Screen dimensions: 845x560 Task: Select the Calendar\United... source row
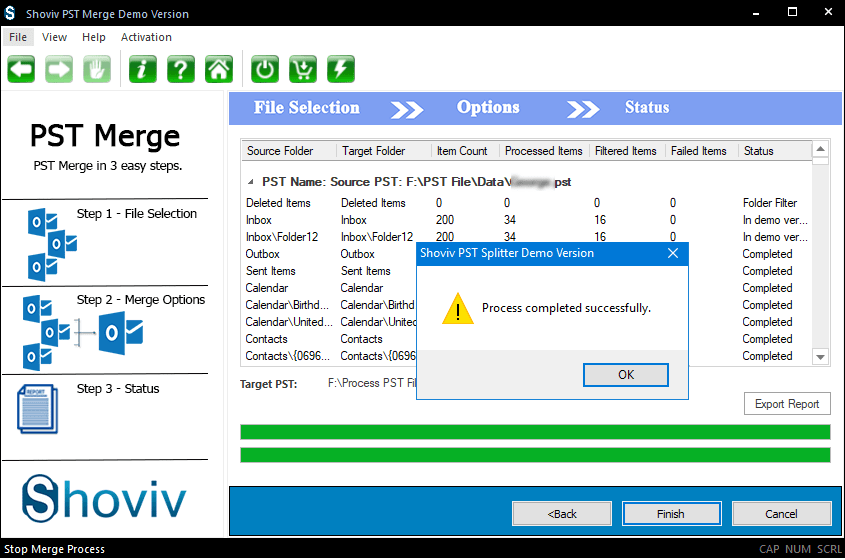(288, 322)
